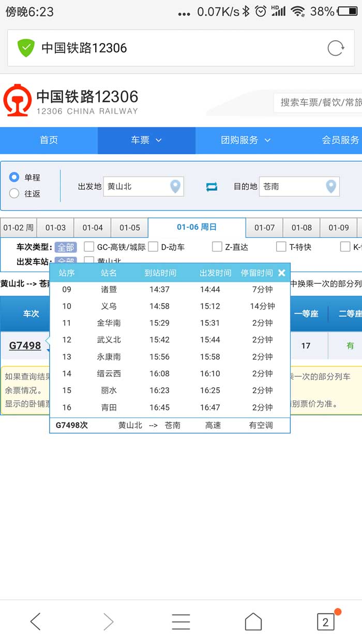Open the 首页 home menu item
The image size is (362, 644).
pyautogui.click(x=49, y=140)
